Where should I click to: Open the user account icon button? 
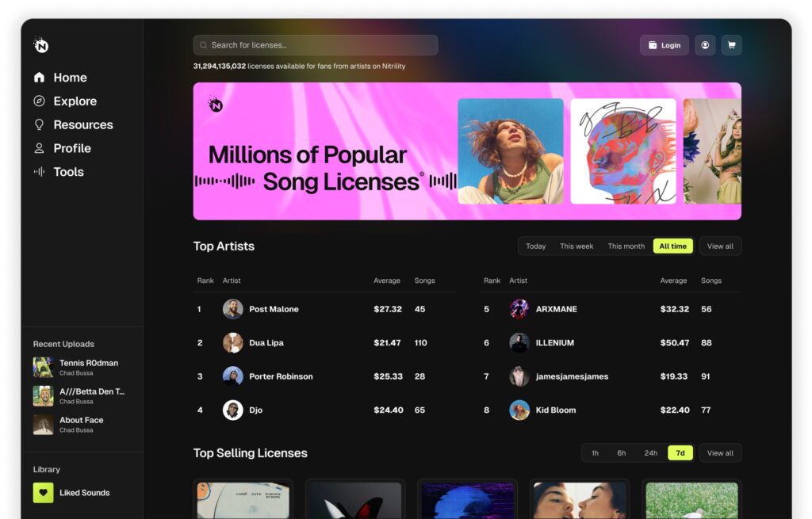[x=705, y=45]
